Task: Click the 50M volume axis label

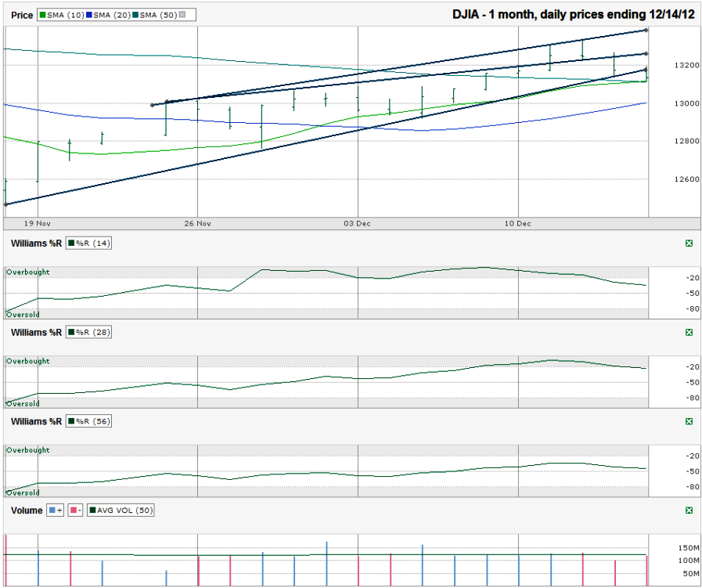Action: coord(691,573)
